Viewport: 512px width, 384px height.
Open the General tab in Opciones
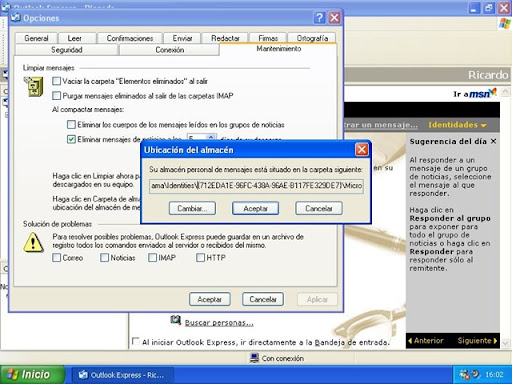point(36,38)
